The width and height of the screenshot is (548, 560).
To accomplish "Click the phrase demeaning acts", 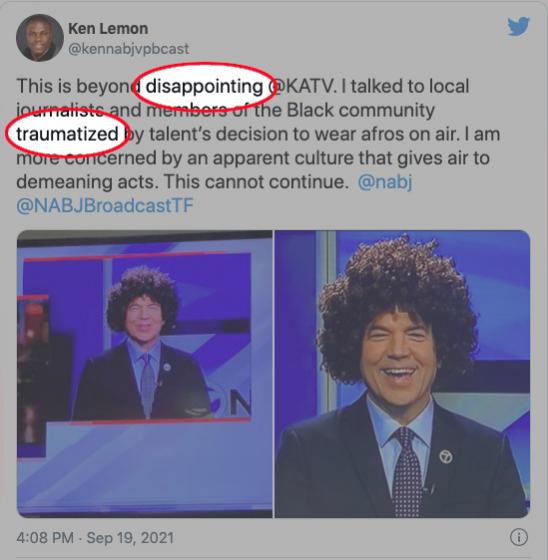I will [87, 182].
